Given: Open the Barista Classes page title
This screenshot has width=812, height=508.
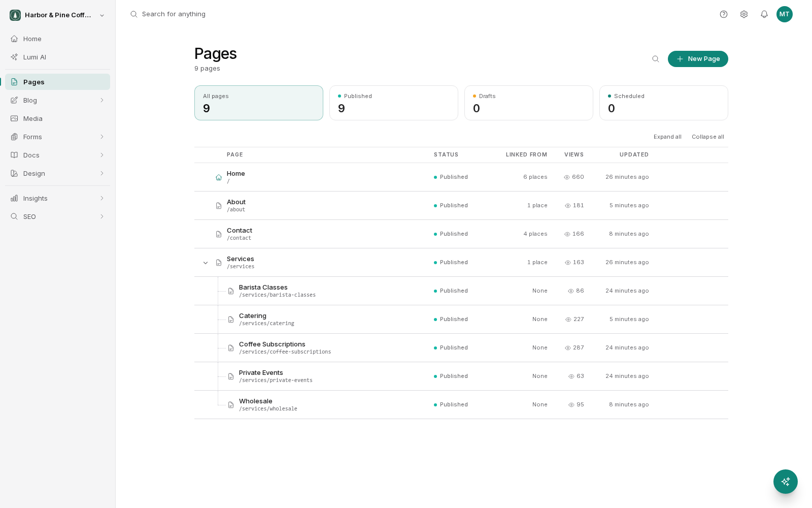Looking at the screenshot, I should [263, 287].
